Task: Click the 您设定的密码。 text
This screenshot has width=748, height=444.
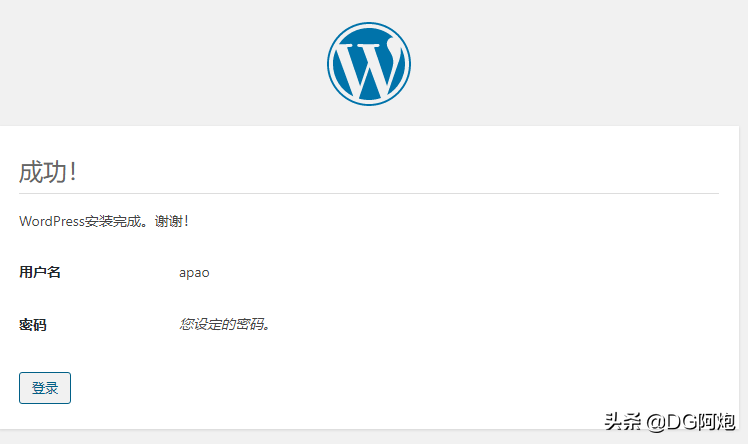Action: pyautogui.click(x=224, y=324)
